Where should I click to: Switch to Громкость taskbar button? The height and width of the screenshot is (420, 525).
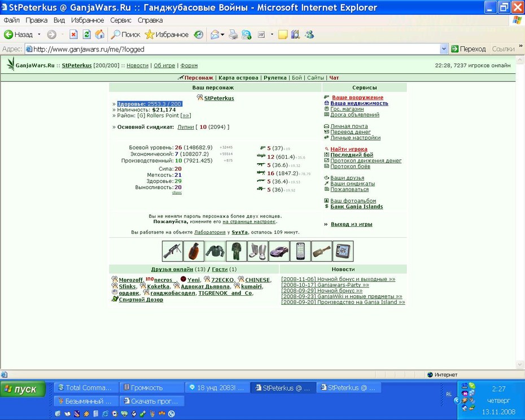pos(152,387)
